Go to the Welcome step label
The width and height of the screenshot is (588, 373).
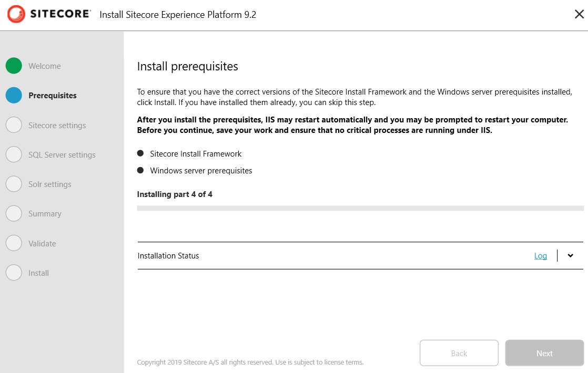(45, 66)
